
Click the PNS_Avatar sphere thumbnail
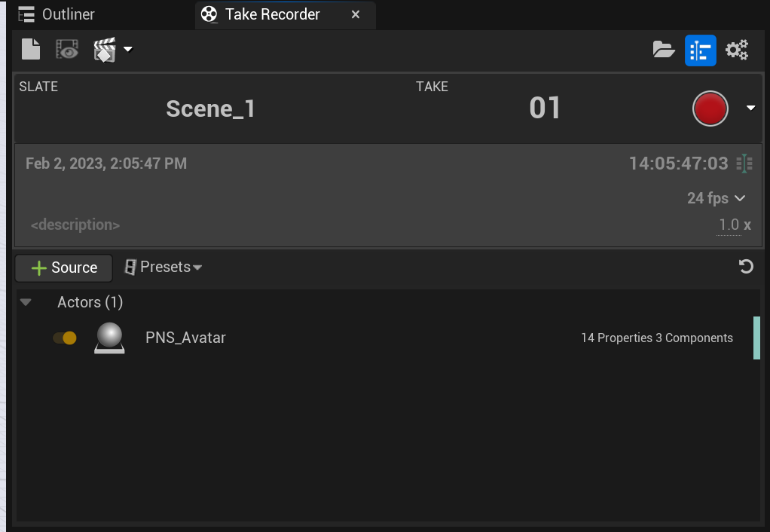pyautogui.click(x=108, y=338)
